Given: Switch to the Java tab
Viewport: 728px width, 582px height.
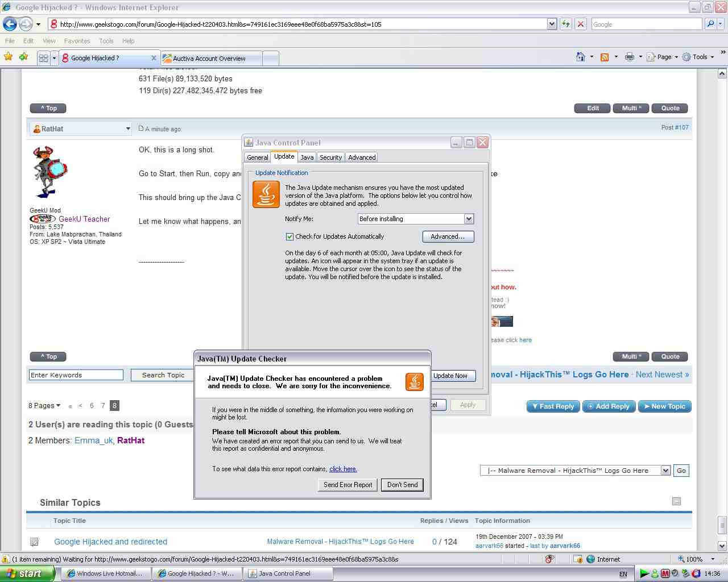Looking at the screenshot, I should tap(307, 157).
